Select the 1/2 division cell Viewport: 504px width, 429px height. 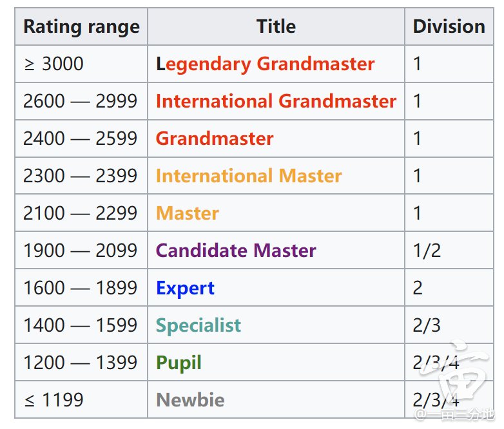(449, 251)
